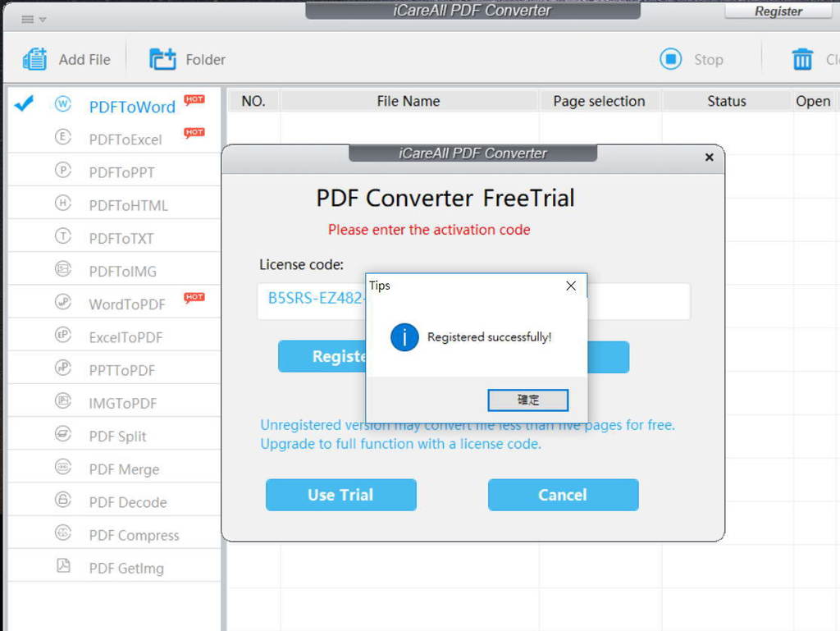Click the Page selection column header

pos(600,101)
